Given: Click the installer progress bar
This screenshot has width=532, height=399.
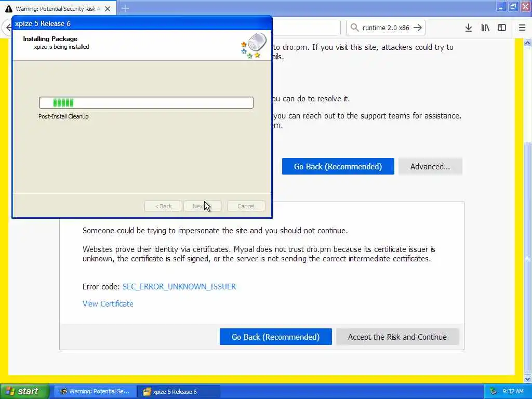Looking at the screenshot, I should (x=146, y=103).
